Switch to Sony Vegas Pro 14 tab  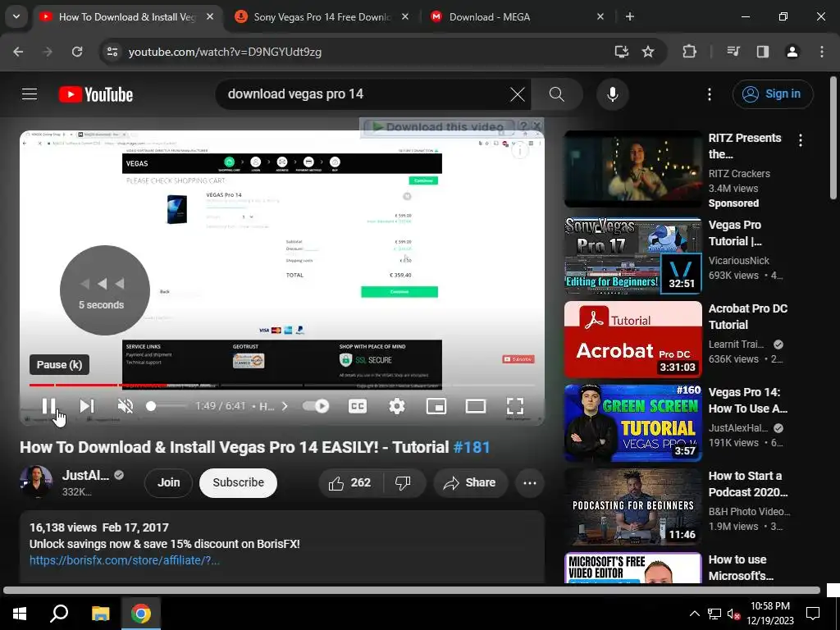322,17
